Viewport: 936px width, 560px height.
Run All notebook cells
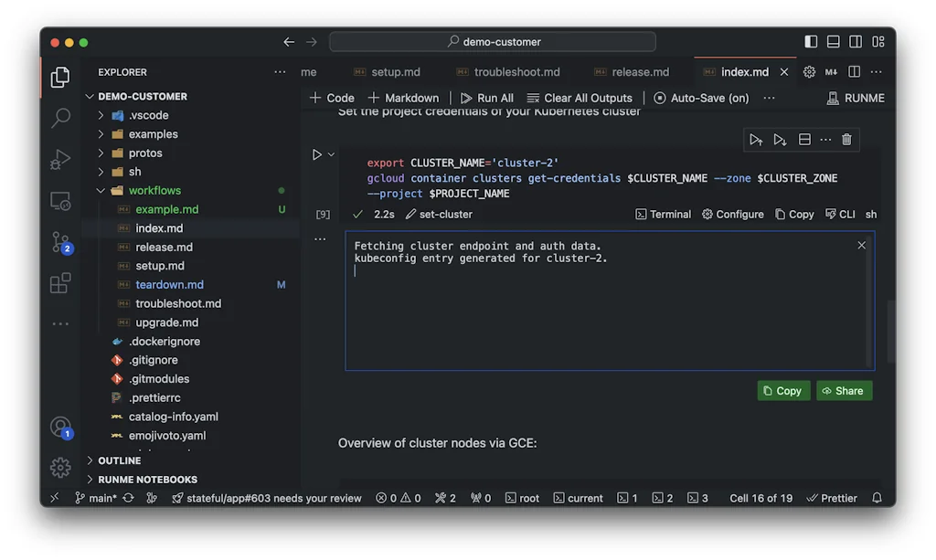point(486,98)
